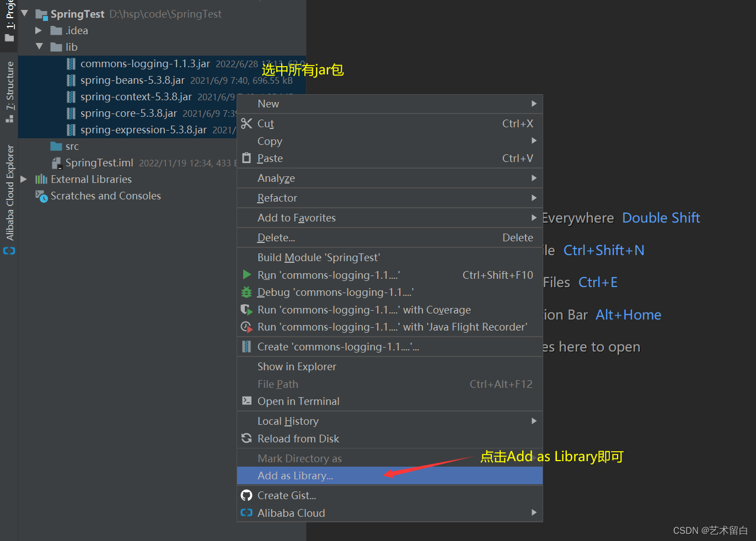Click the spring-expression jar file icon
The width and height of the screenshot is (756, 541).
tap(71, 130)
